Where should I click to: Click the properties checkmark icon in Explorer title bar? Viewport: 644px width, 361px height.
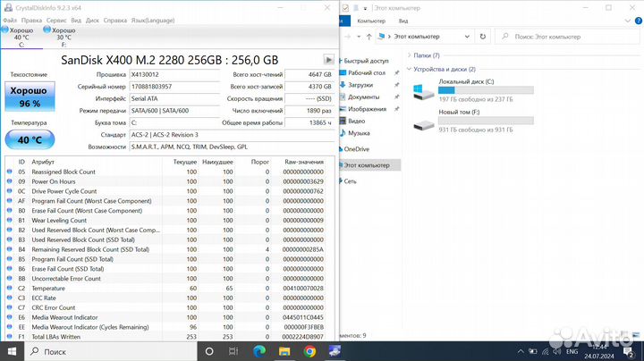click(x=345, y=8)
